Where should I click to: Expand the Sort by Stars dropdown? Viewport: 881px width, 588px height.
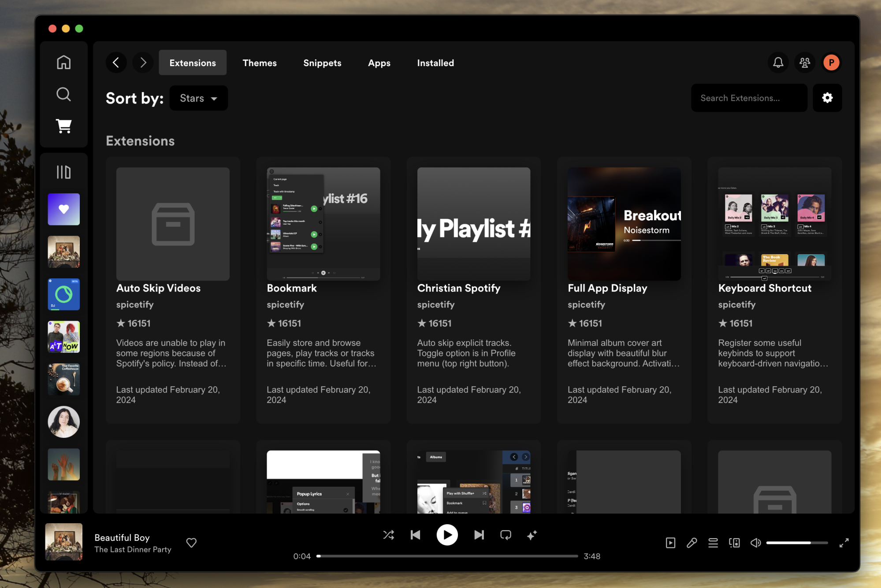click(x=197, y=98)
